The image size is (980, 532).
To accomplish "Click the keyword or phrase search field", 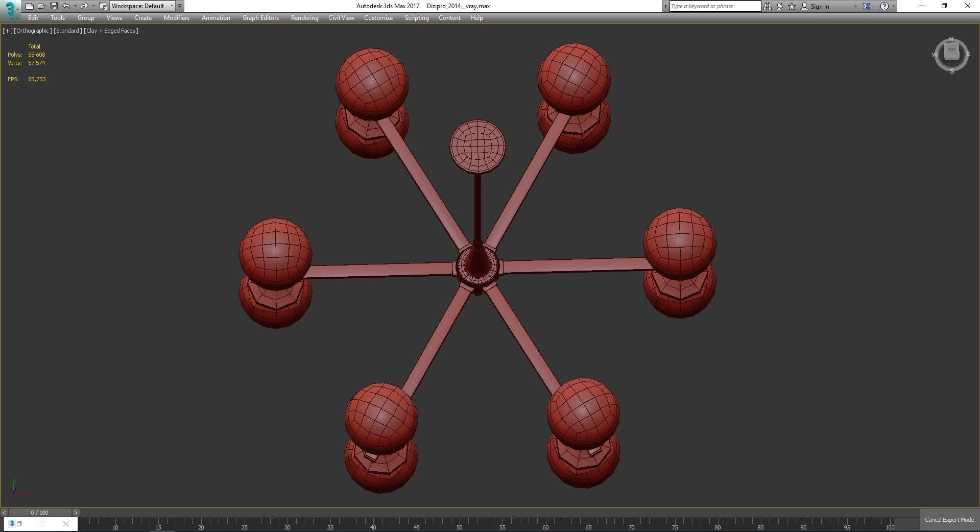I will point(715,6).
